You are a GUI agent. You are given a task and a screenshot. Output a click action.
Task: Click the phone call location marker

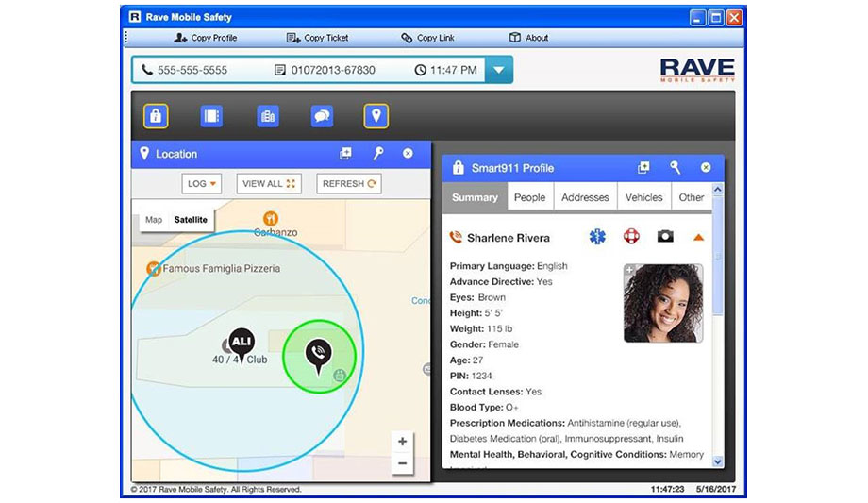[x=318, y=357]
